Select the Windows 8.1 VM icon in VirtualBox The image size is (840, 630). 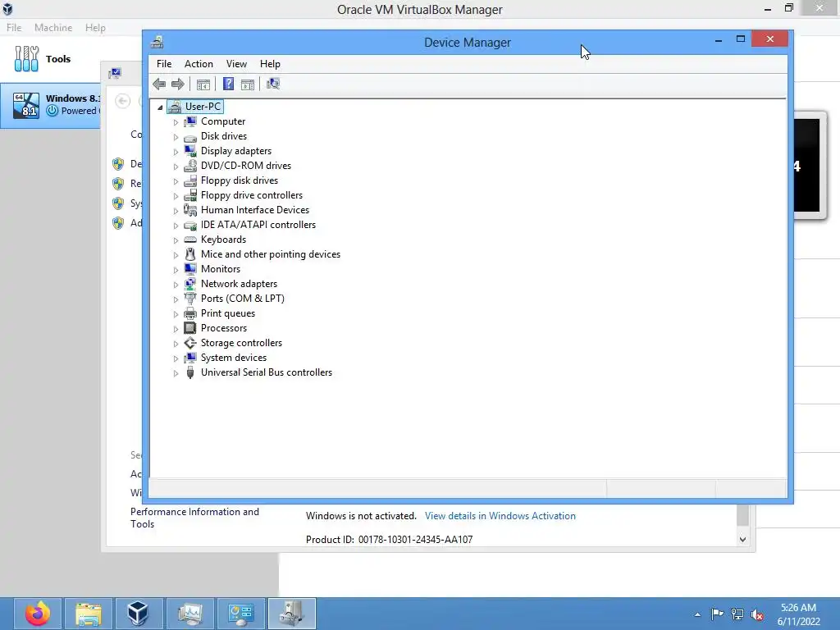click(x=26, y=105)
